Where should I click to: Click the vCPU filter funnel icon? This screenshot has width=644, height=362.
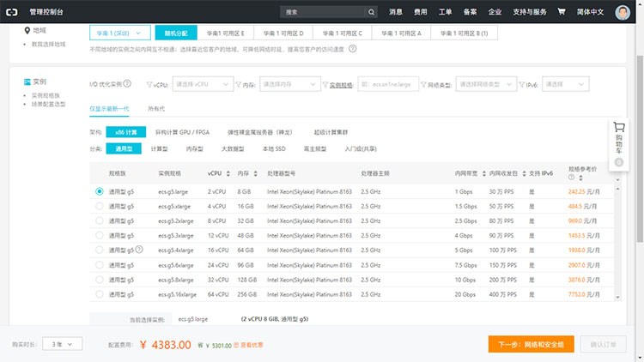pyautogui.click(x=149, y=85)
